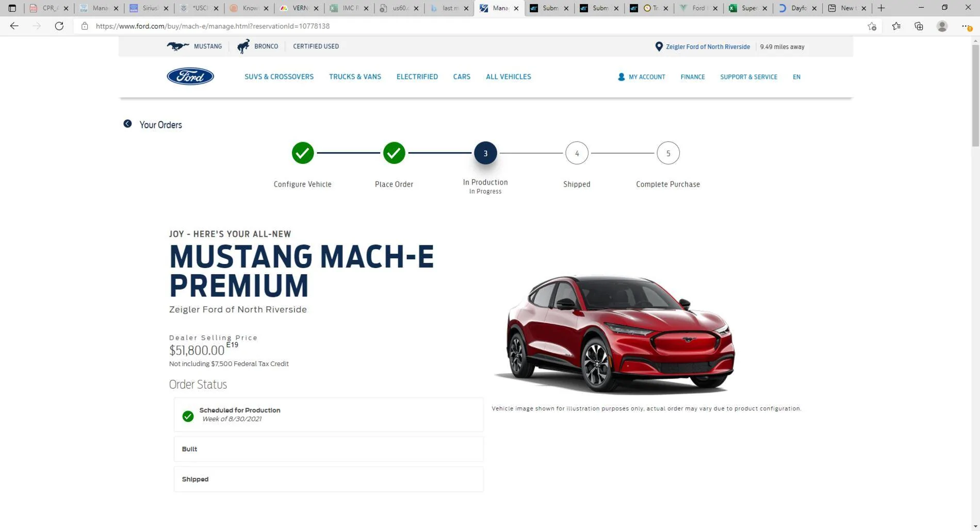Click the Place Order green checkmark step
The width and height of the screenshot is (980, 531).
(x=394, y=153)
